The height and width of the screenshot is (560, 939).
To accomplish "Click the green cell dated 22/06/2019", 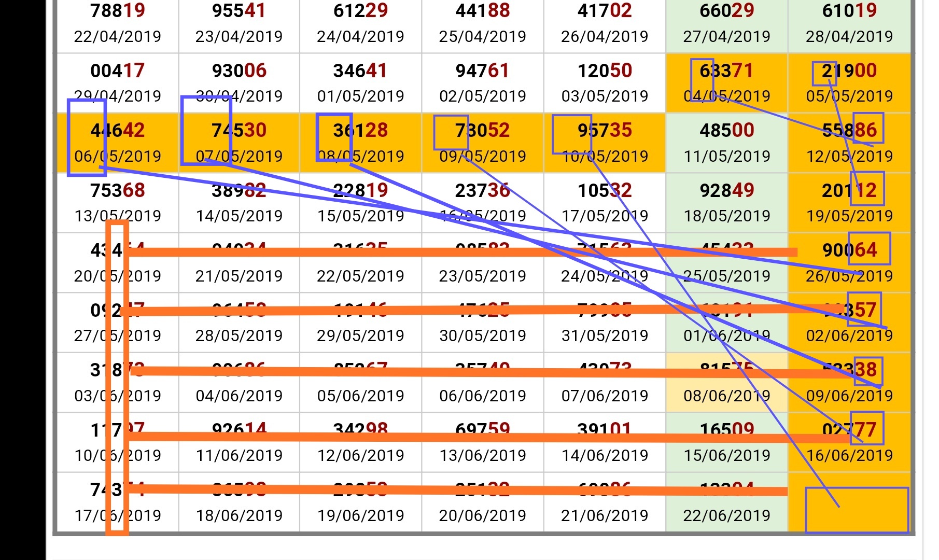I will tap(726, 502).
